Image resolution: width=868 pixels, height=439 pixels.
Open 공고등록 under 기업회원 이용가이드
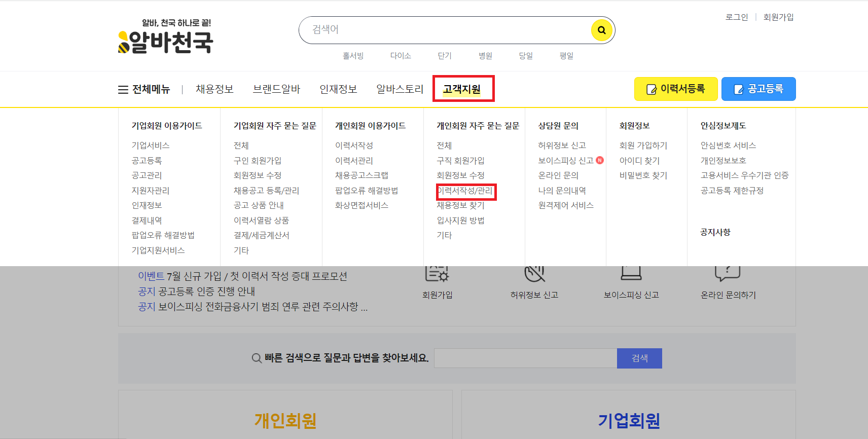147,161
